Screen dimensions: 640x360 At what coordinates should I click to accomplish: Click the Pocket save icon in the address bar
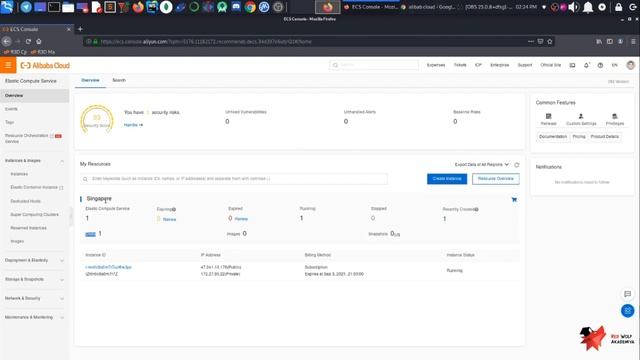(540, 41)
